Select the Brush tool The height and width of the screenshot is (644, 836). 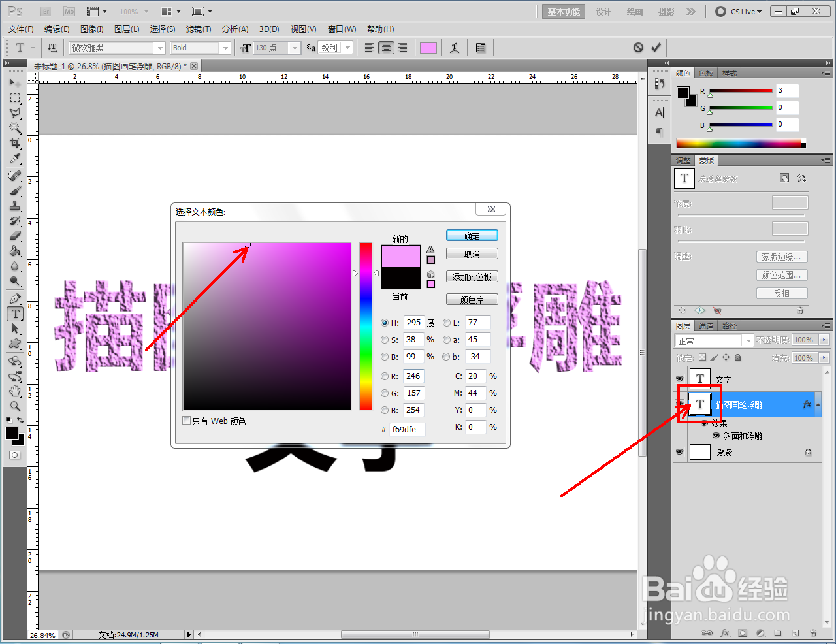coord(15,191)
